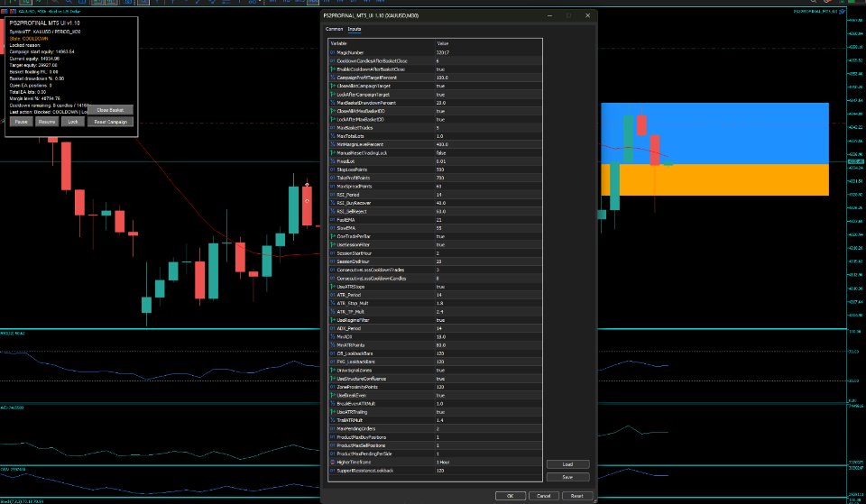Click the fraction icon beside MaxBasketDrawdownPercent
Image resolution: width=866 pixels, height=504 pixels.
pyautogui.click(x=333, y=103)
